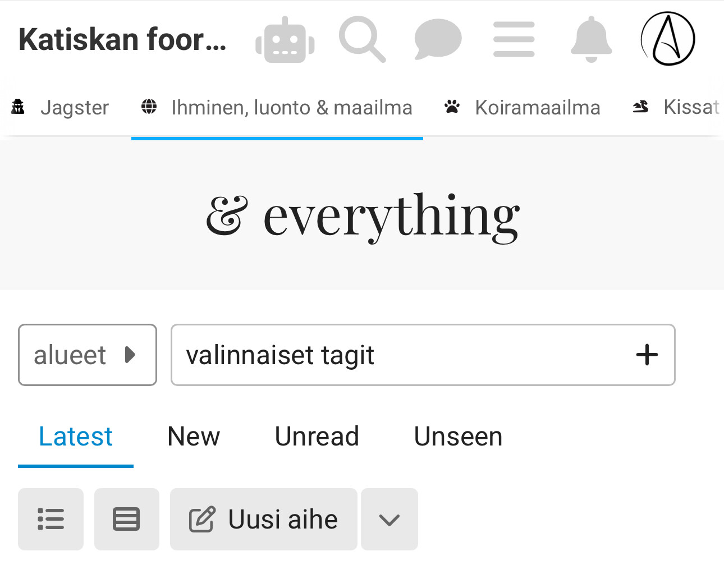Open the search magnifier icon
This screenshot has width=724, height=588.
(x=362, y=39)
